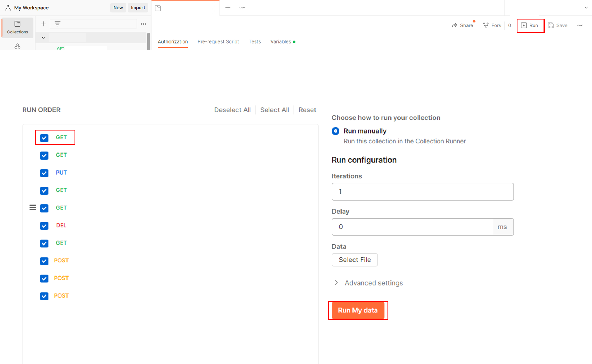
Task: Click the fork count 0
Action: pyautogui.click(x=509, y=25)
